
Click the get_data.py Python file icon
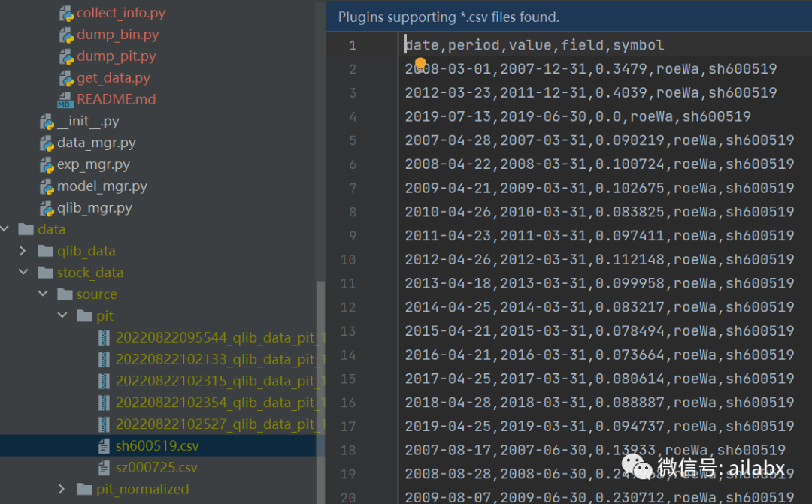point(65,78)
